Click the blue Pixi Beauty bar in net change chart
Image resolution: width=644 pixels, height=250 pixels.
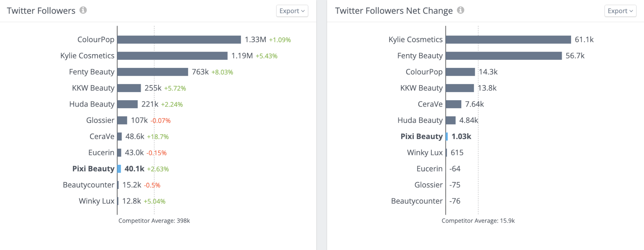[447, 136]
